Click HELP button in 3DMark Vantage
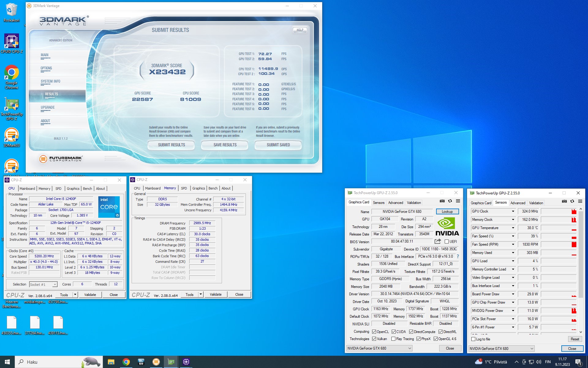588x368 pixels. (x=300, y=30)
